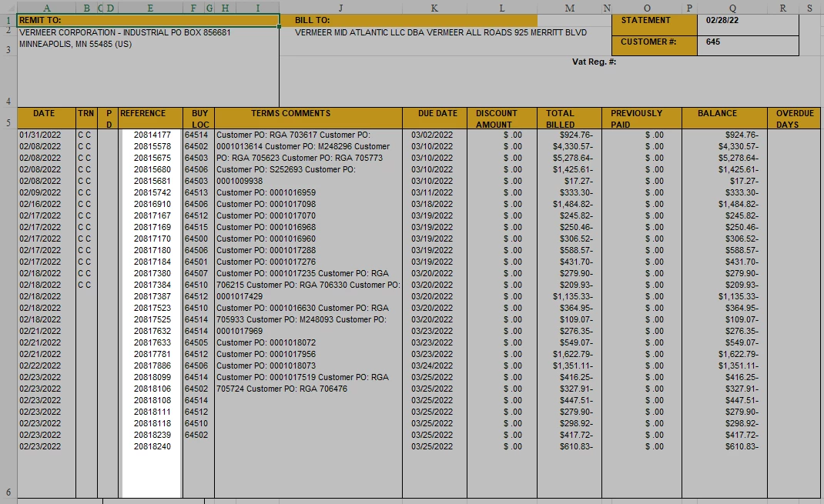The width and height of the screenshot is (824, 504).
Task: Select row 1 header
Action: pyautogui.click(x=8, y=21)
